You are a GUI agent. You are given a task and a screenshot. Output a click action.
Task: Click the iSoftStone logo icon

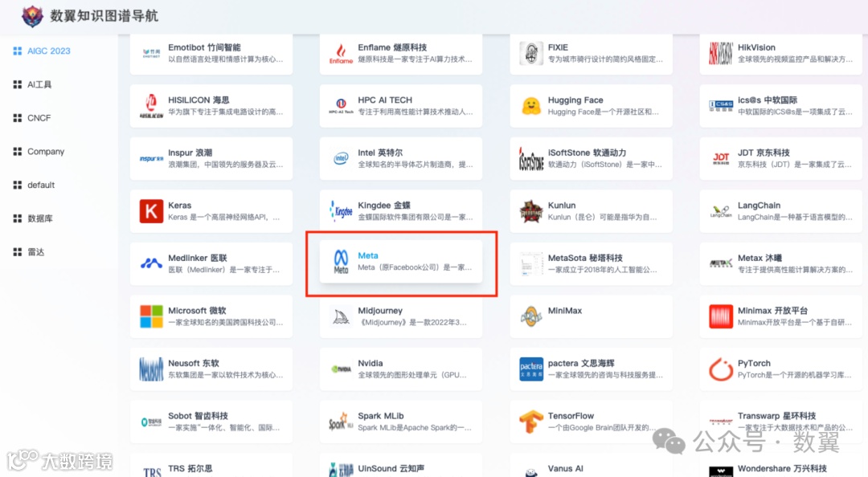(531, 159)
